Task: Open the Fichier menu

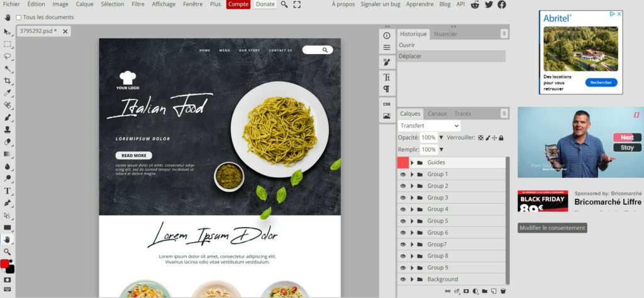Action: (11, 4)
